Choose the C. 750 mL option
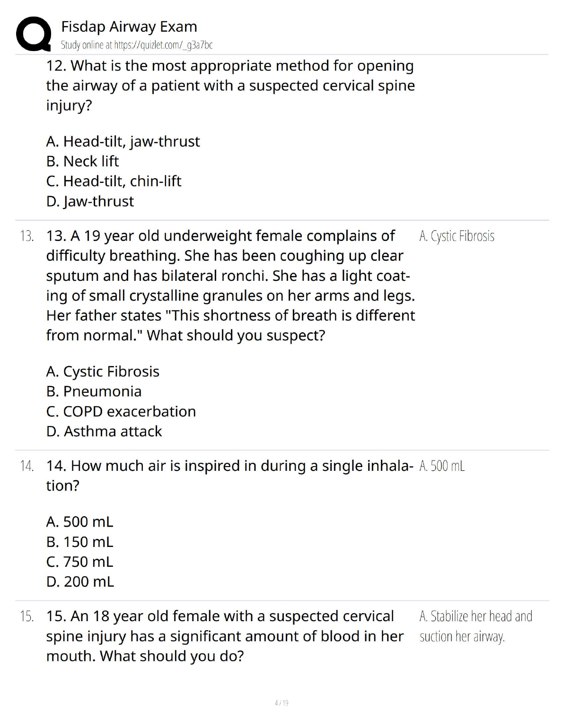The image size is (563, 728). tap(79, 562)
